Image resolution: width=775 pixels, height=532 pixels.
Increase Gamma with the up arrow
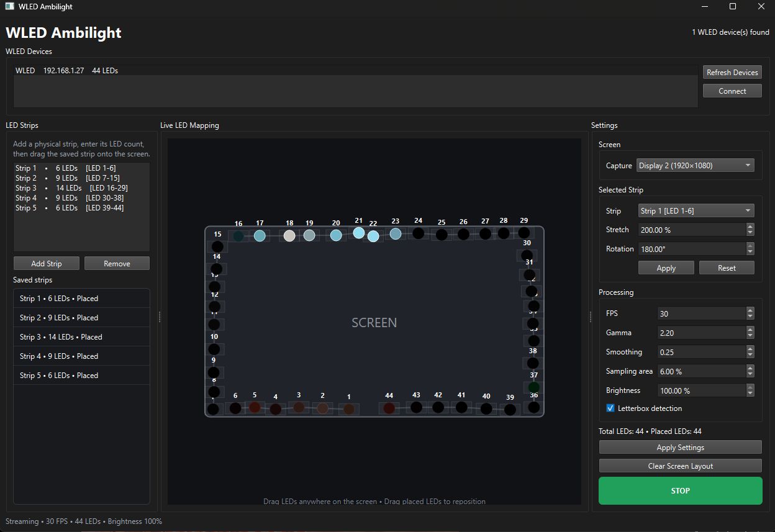(x=750, y=330)
